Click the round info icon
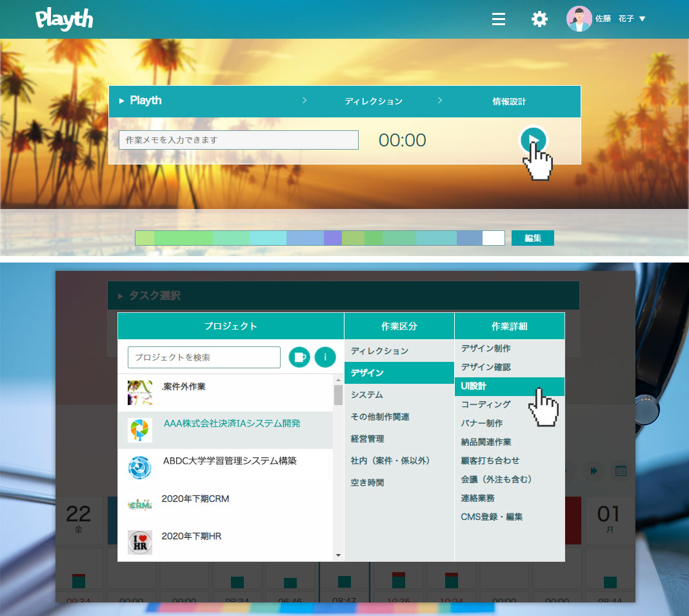 (325, 357)
